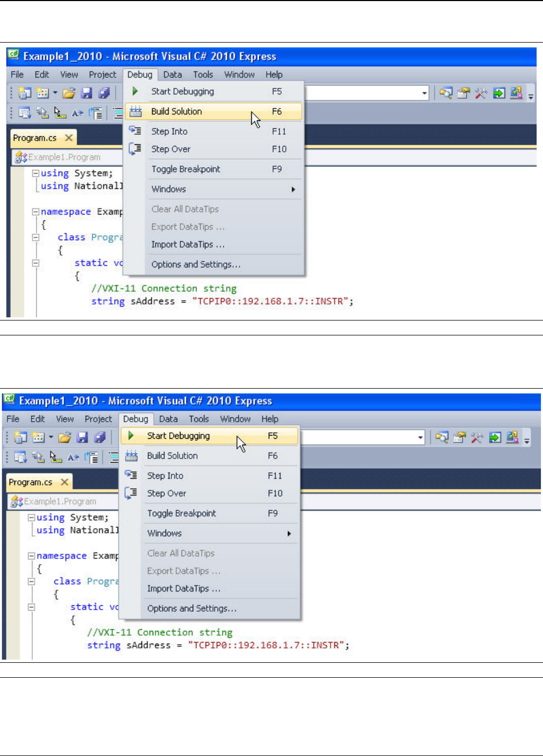Collapse the class Program block in upper screenshot
This screenshot has width=543, height=756.
[35, 237]
